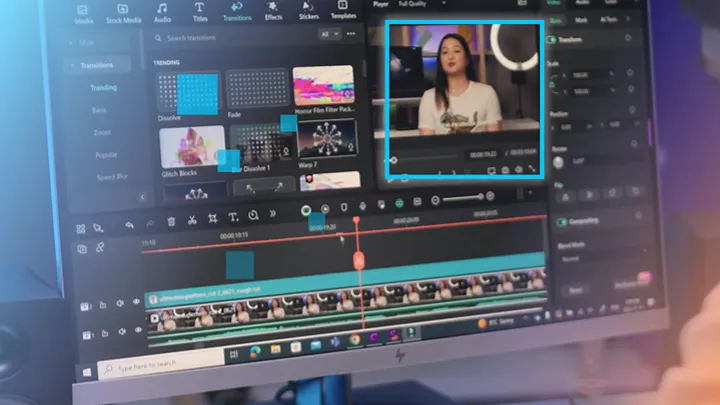Image resolution: width=720 pixels, height=405 pixels.
Task: Mute video track 1
Action: tap(122, 332)
